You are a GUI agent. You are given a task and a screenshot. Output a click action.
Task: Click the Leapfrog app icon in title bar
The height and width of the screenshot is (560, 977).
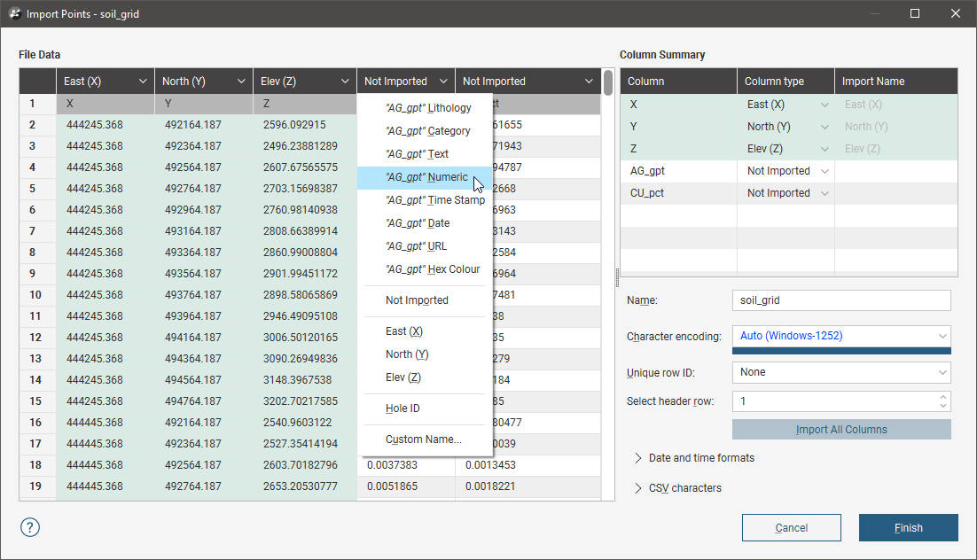point(14,14)
